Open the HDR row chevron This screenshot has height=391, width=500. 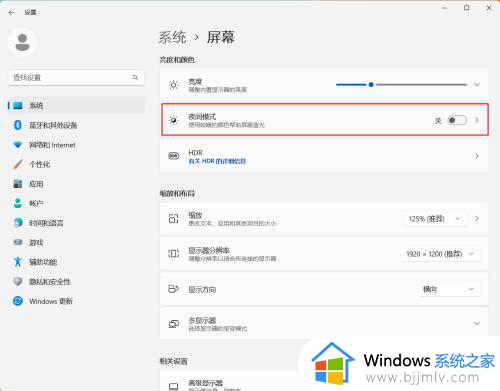coord(477,156)
